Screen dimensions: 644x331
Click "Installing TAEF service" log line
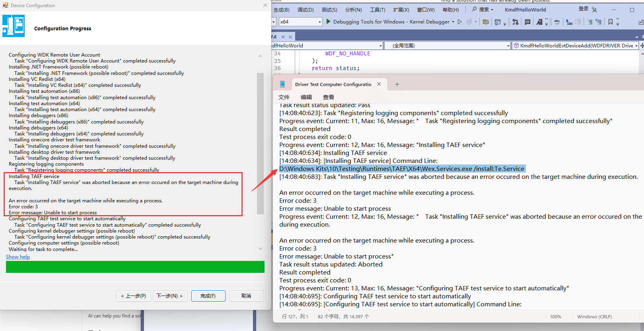(34, 176)
